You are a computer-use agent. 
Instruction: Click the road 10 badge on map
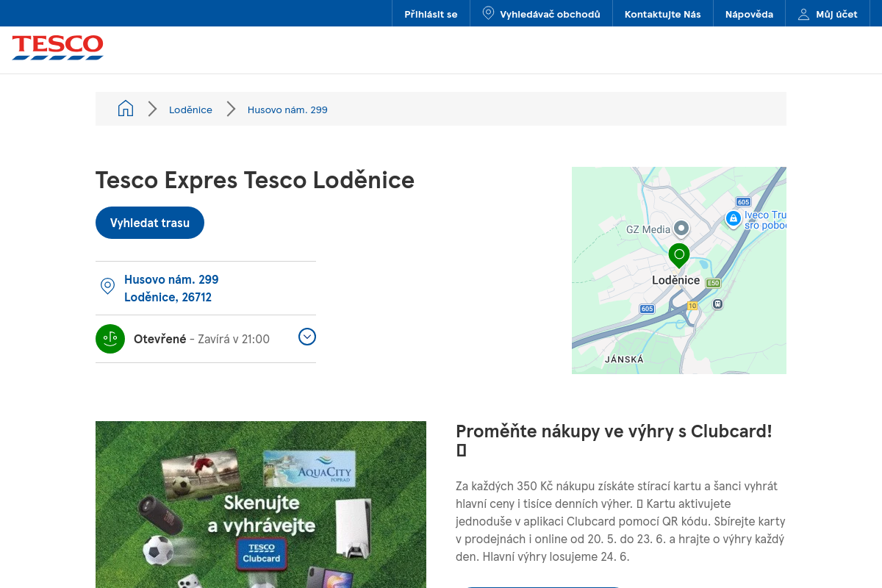pos(692,305)
